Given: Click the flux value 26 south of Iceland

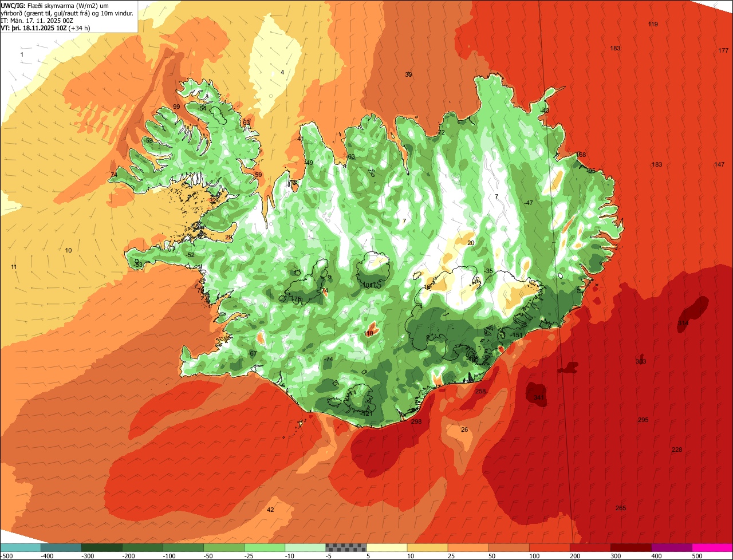Looking at the screenshot, I should 464,430.
